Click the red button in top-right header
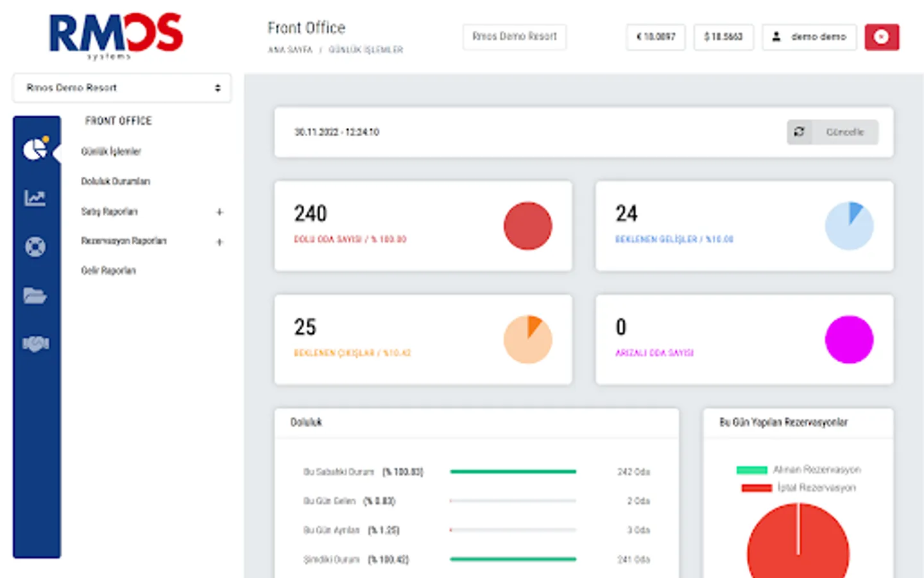Viewport: 924px width, 578px height. (882, 37)
